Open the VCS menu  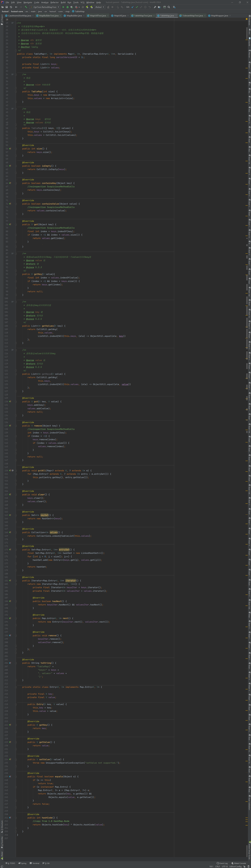point(82,2)
